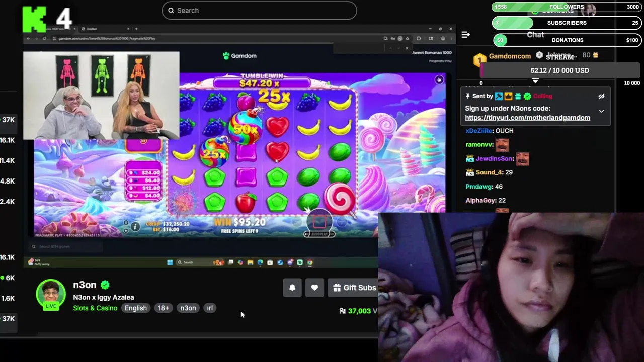This screenshot has height=362, width=644.
Task: Click the Gamdom games search box
Action: pyautogui.click(x=64, y=246)
